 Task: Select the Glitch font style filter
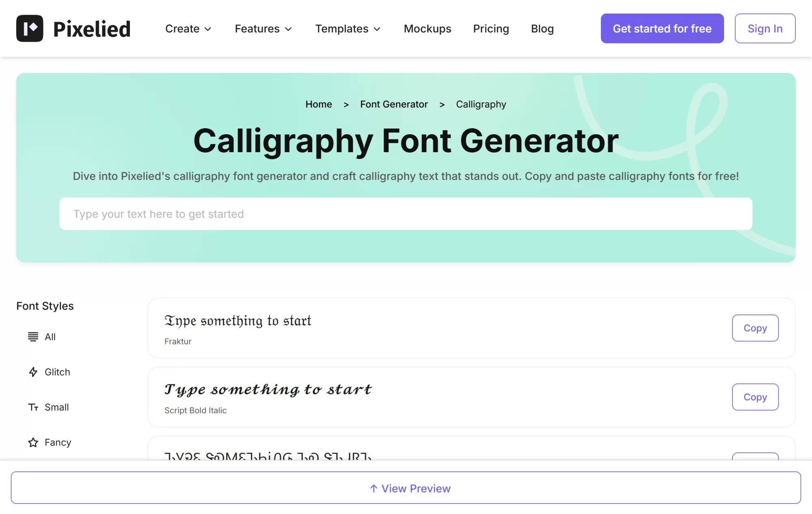click(x=49, y=372)
